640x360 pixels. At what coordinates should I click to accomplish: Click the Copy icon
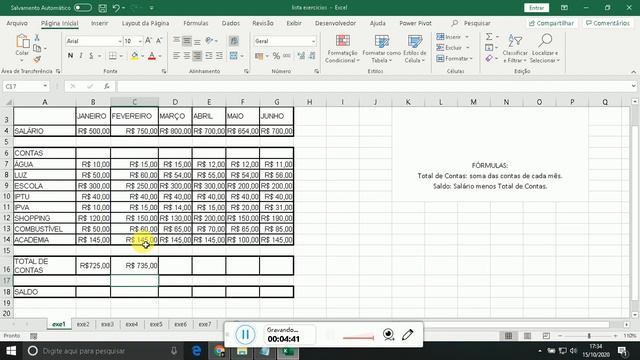click(x=37, y=48)
